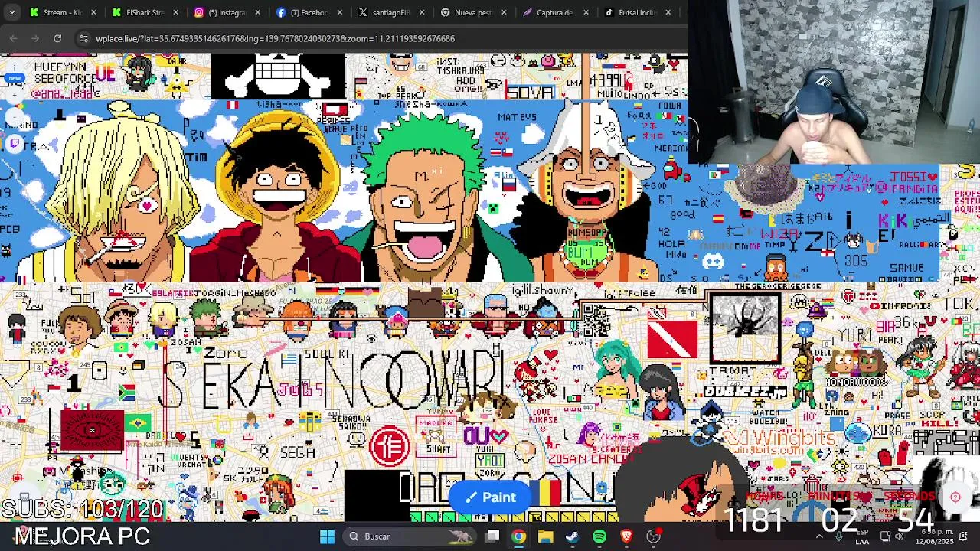The height and width of the screenshot is (551, 980).
Task: Open Brave browser from the taskbar
Action: 626,536
